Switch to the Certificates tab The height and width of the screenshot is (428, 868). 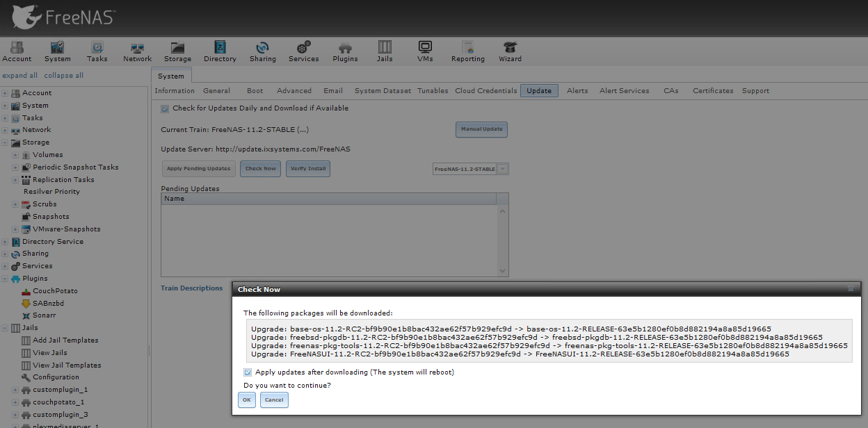pyautogui.click(x=713, y=91)
